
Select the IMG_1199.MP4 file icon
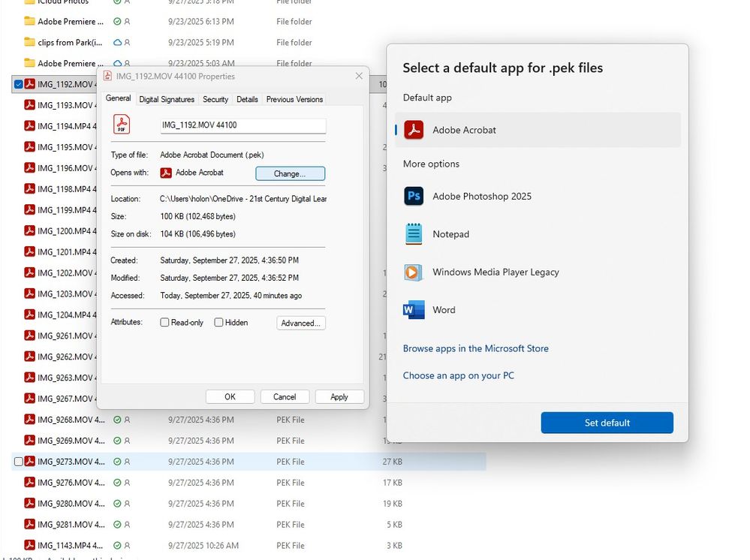pos(30,209)
